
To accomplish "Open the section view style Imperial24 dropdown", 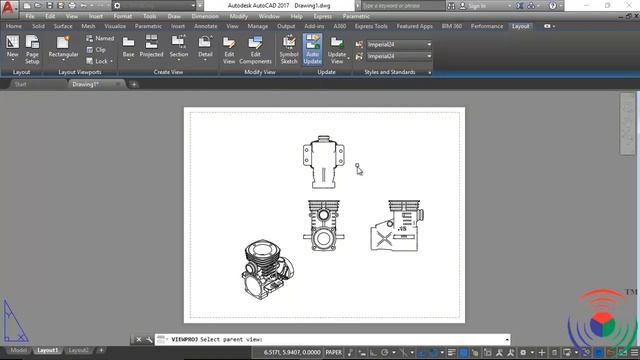I will click(399, 44).
